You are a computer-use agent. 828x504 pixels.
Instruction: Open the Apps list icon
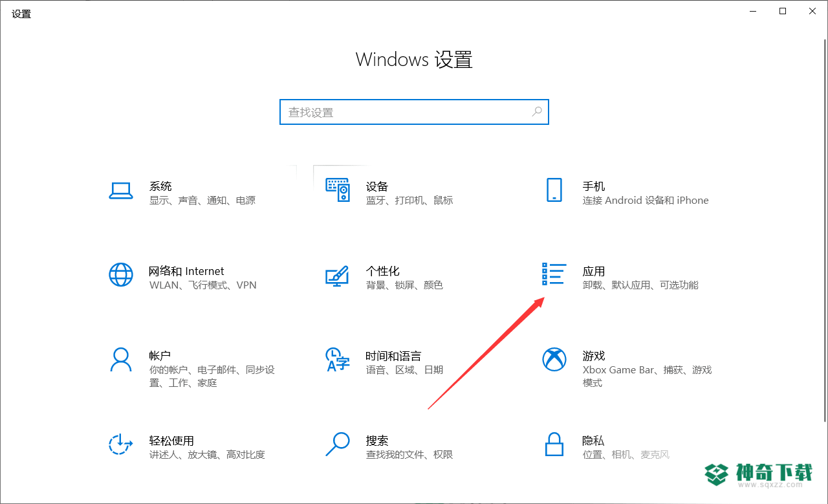[554, 274]
